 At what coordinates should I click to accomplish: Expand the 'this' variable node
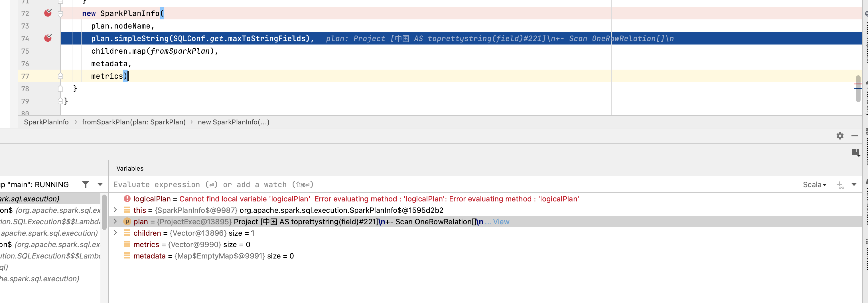click(x=115, y=210)
